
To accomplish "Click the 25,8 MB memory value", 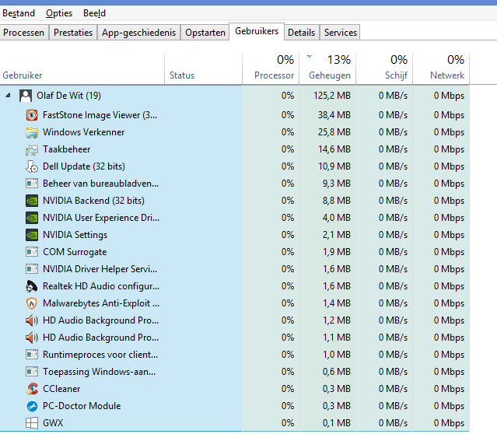I will pyautogui.click(x=334, y=132).
